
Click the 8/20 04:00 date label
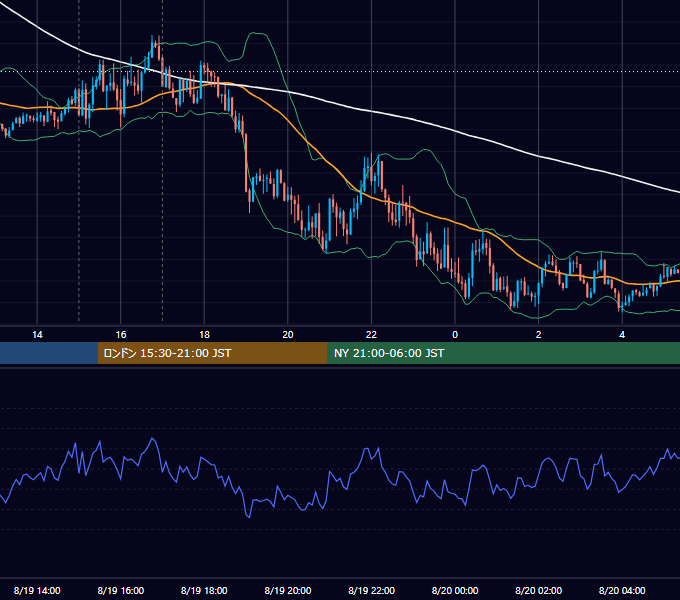click(622, 590)
